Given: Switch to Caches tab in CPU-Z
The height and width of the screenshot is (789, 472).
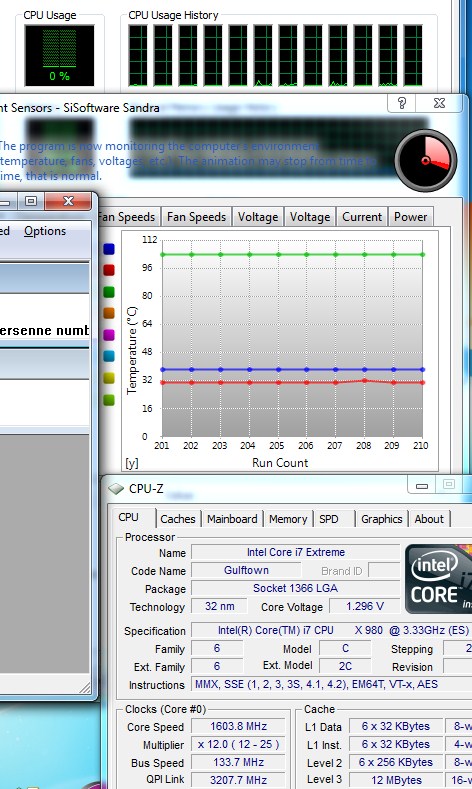Looking at the screenshot, I should (178, 519).
